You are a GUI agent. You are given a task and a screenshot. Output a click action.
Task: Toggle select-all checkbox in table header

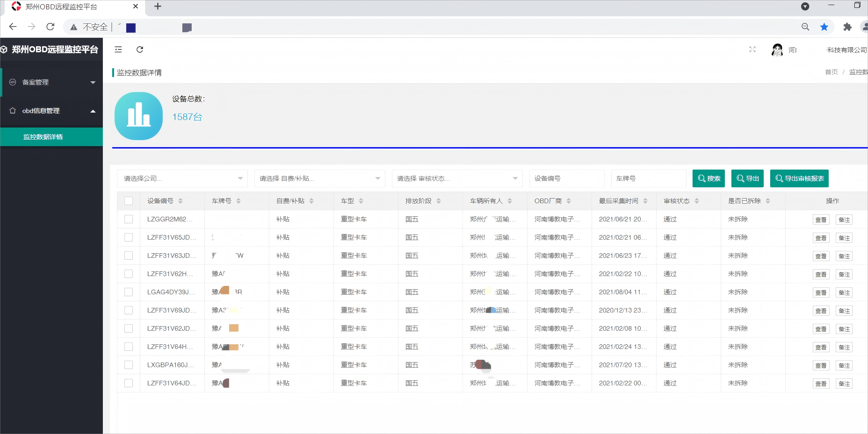tap(129, 201)
